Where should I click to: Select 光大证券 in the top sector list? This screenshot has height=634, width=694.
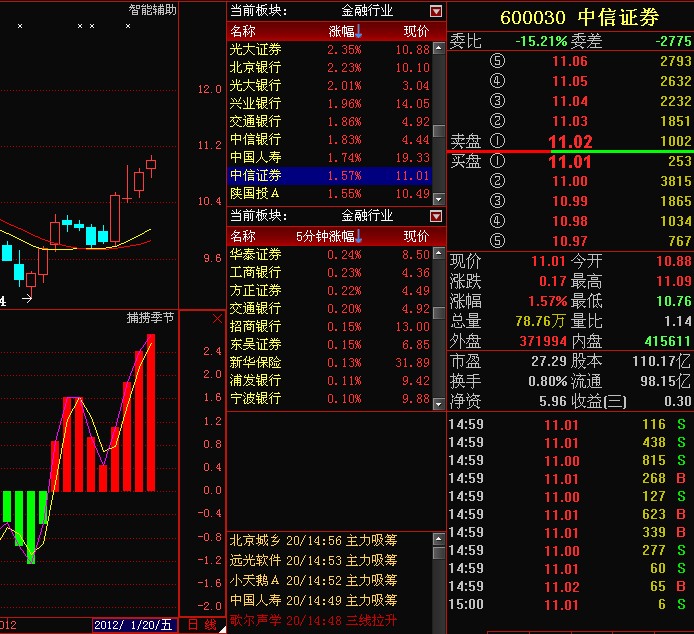click(255, 49)
